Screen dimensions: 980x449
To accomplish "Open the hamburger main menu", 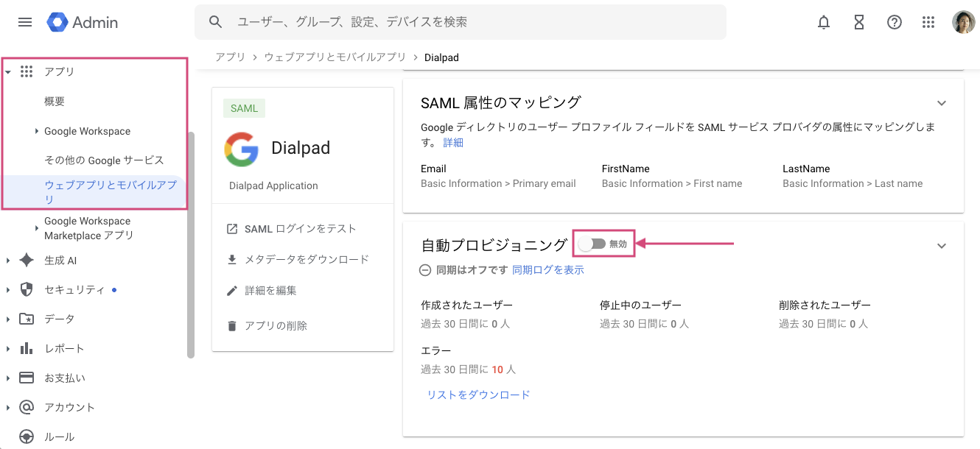I will pos(25,22).
